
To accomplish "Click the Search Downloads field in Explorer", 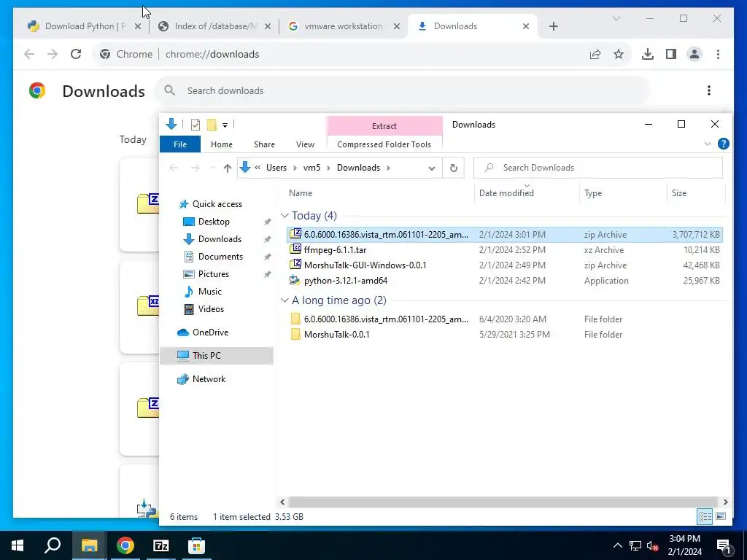I will (x=598, y=168).
